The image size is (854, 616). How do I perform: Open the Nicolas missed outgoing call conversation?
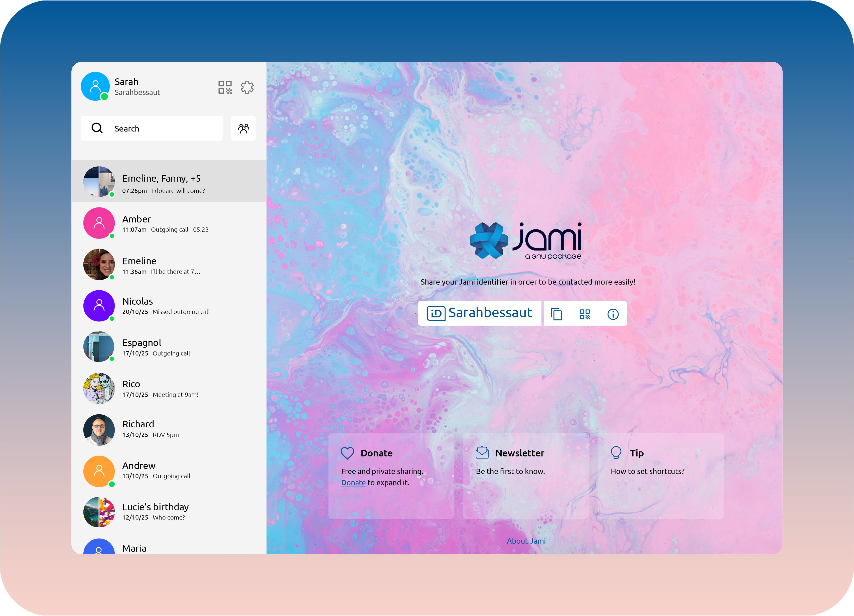point(169,306)
